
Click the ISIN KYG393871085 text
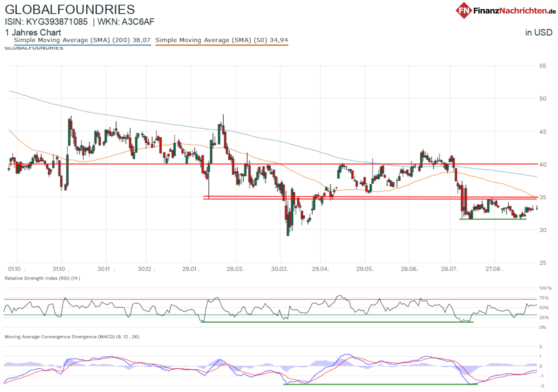[x=47, y=22]
